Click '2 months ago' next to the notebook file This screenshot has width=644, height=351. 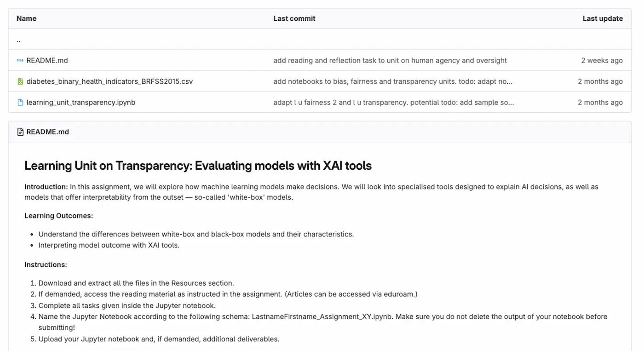(600, 102)
